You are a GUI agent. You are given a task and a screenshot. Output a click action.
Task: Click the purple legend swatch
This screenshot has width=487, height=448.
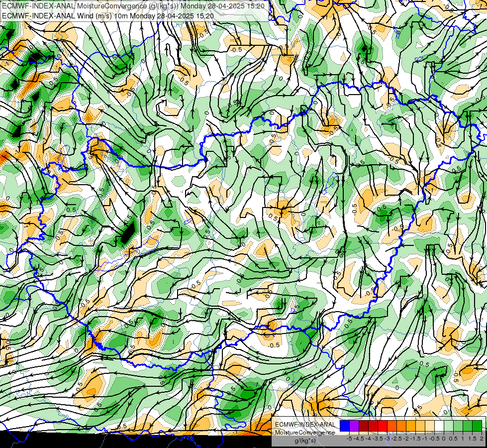[x=354, y=426]
